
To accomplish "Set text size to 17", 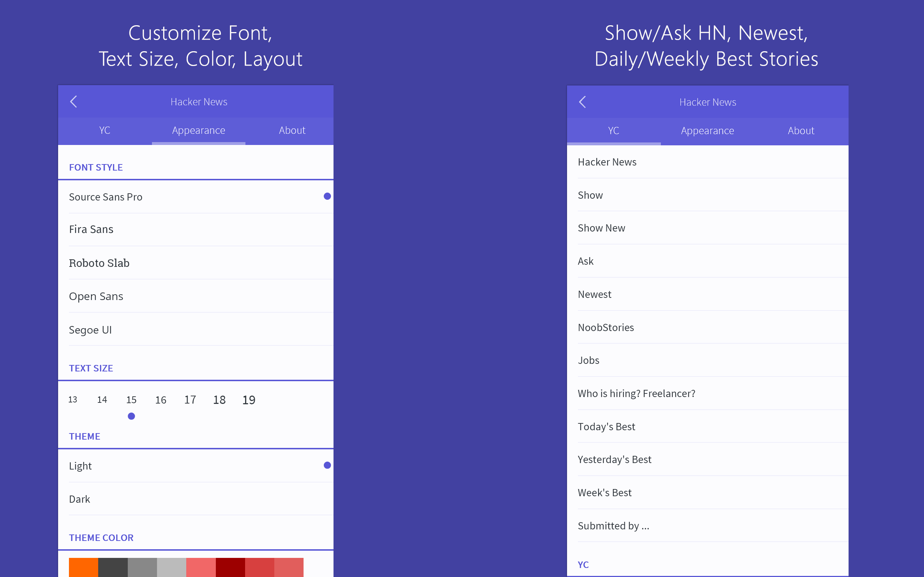I will (x=190, y=400).
